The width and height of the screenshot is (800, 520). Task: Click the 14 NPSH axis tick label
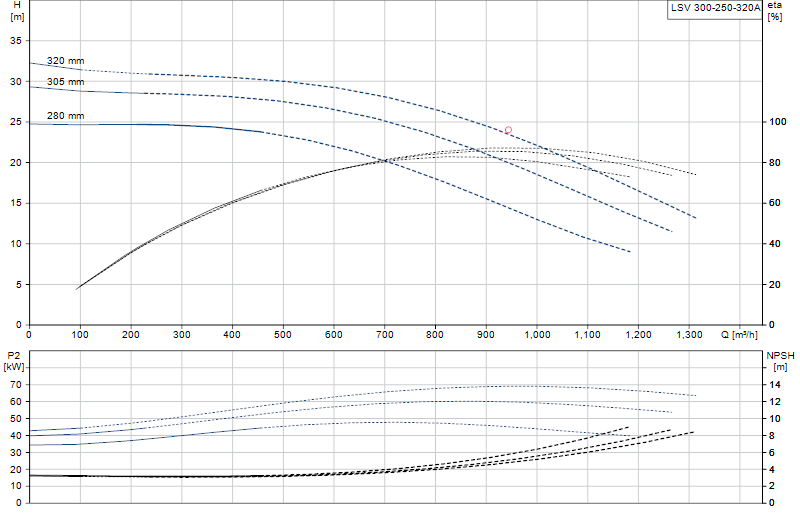pyautogui.click(x=774, y=385)
